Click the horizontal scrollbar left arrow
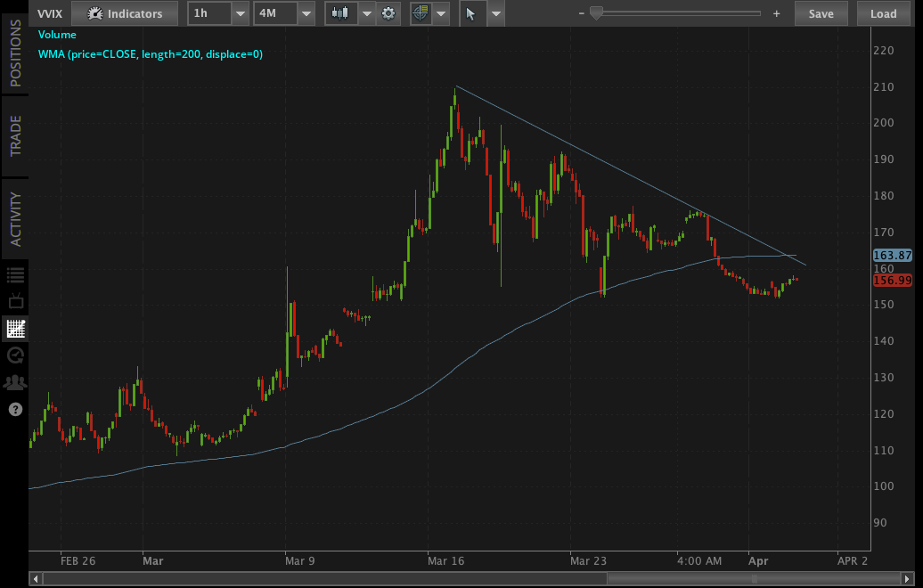 (x=36, y=579)
